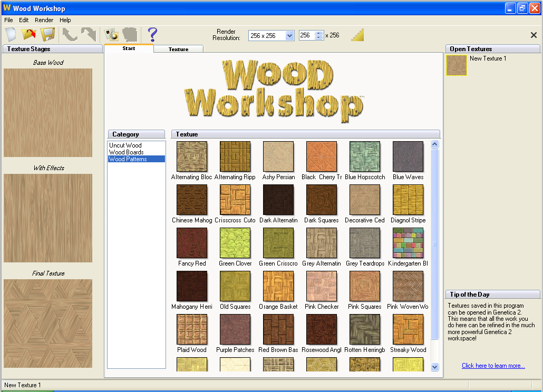The image size is (543, 392).
Task: Click the New Texture blank page icon
Action: tap(11, 35)
